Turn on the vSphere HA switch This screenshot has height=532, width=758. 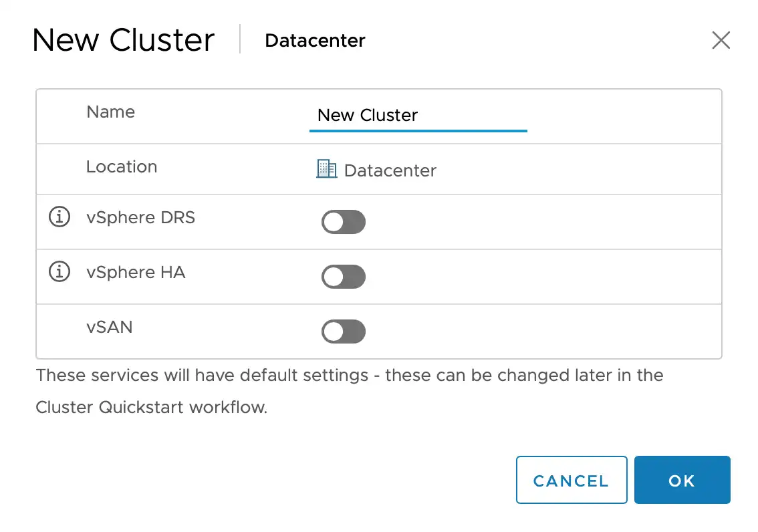coord(343,277)
